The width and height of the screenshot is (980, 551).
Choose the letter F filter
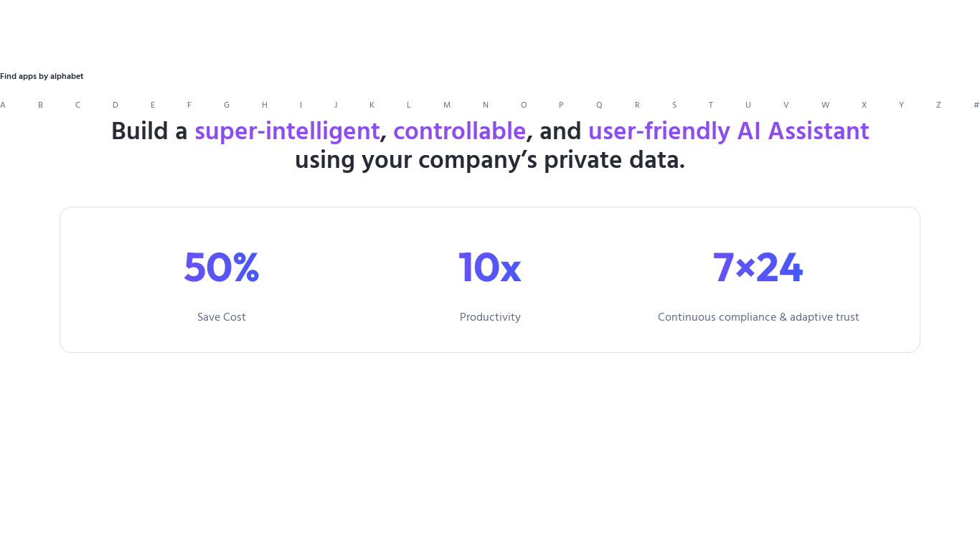[189, 105]
